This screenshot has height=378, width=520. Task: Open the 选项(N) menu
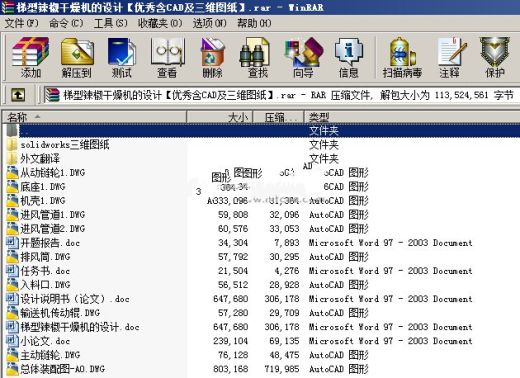[209, 23]
